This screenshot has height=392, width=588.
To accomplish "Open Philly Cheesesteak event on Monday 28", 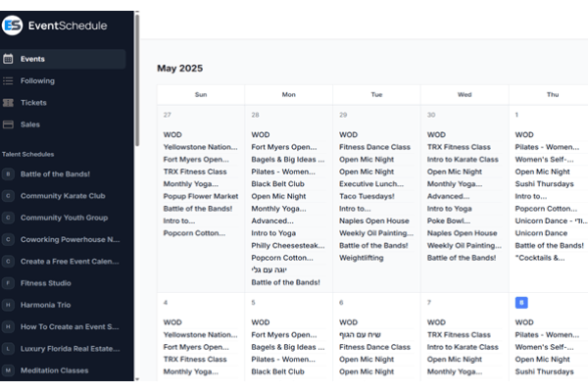I will (x=285, y=246).
